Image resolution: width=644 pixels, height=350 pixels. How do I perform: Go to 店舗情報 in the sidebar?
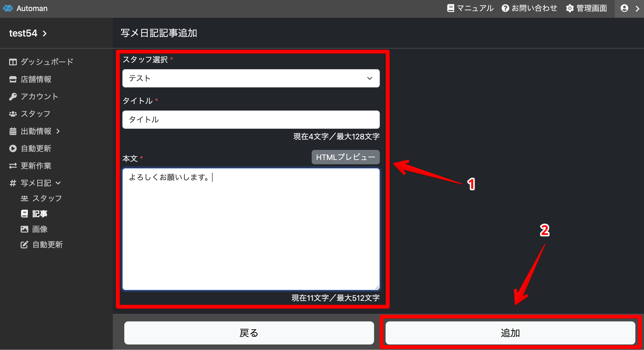click(36, 79)
